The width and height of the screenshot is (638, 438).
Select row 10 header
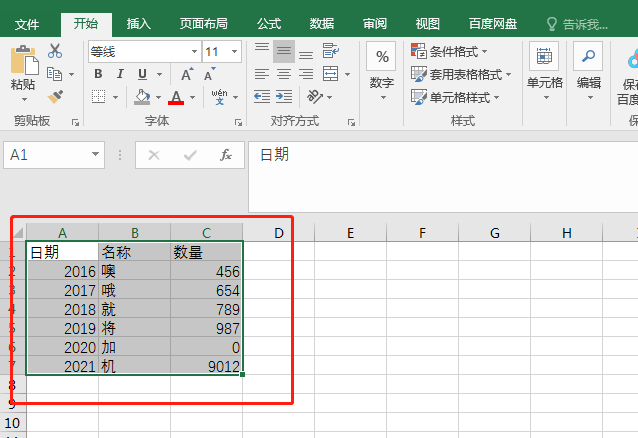tap(13, 423)
